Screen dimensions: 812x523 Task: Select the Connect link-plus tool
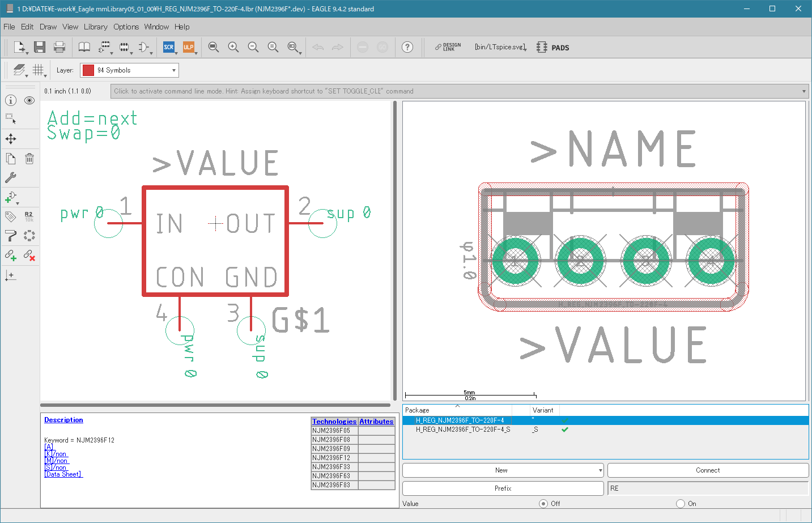(11, 256)
